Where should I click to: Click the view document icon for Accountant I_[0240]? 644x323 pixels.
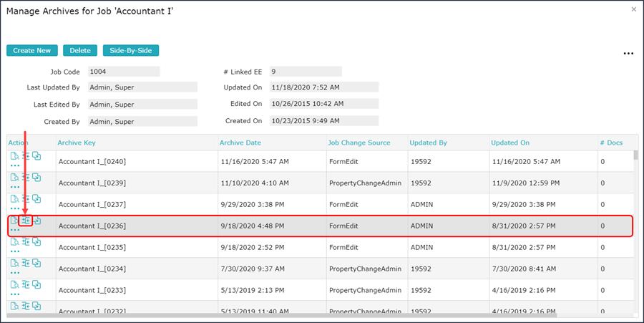pos(14,155)
